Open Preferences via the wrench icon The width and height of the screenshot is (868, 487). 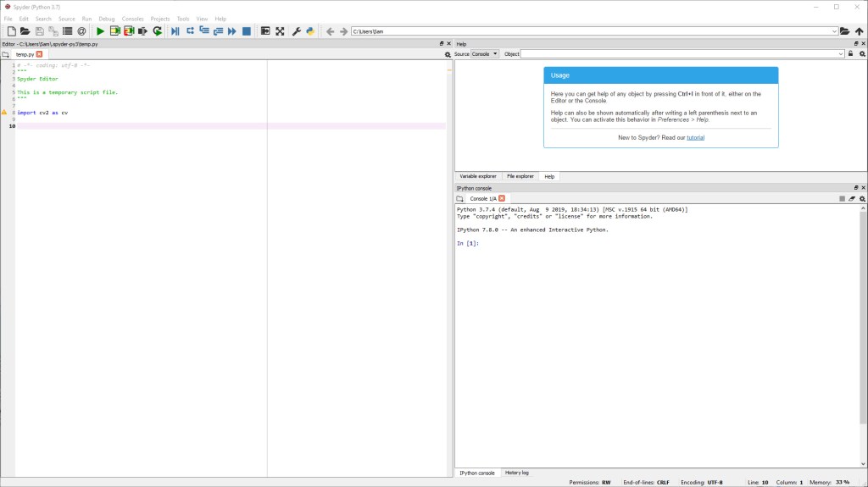(297, 31)
